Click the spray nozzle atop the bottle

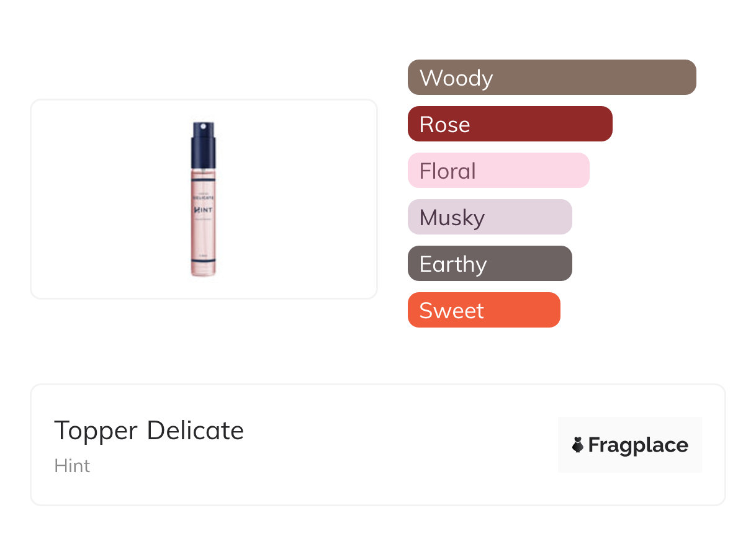tap(203, 126)
